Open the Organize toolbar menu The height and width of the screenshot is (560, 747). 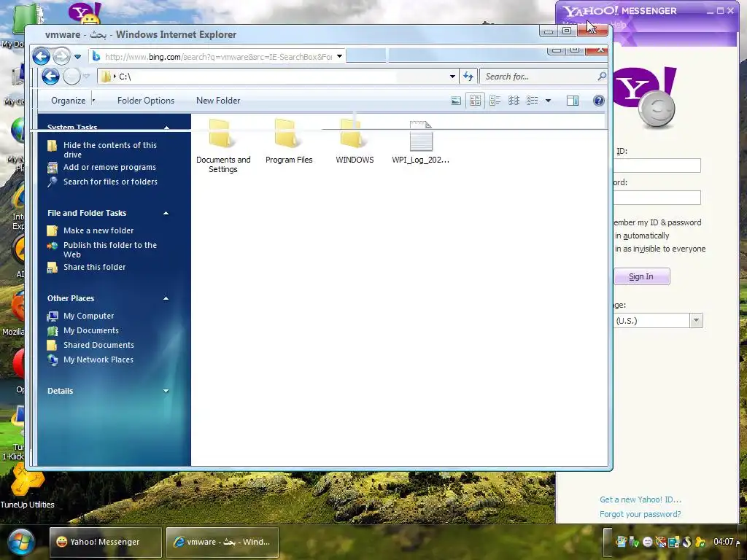[x=68, y=101]
